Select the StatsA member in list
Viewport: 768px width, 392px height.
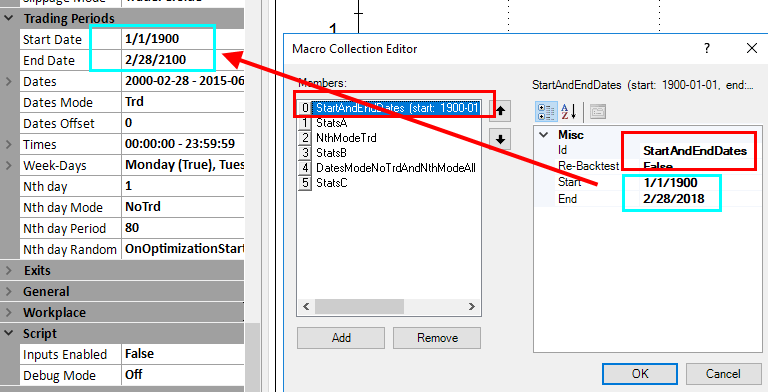click(x=332, y=123)
